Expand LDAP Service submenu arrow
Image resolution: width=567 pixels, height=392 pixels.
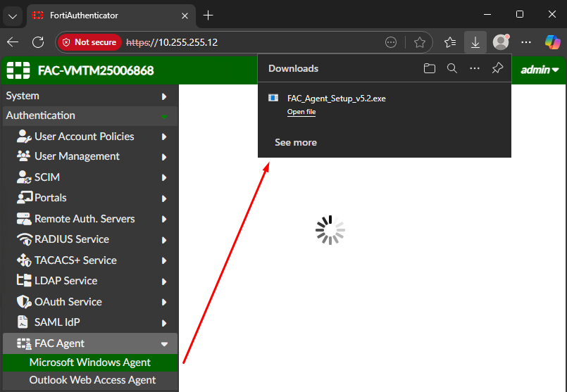tap(164, 282)
